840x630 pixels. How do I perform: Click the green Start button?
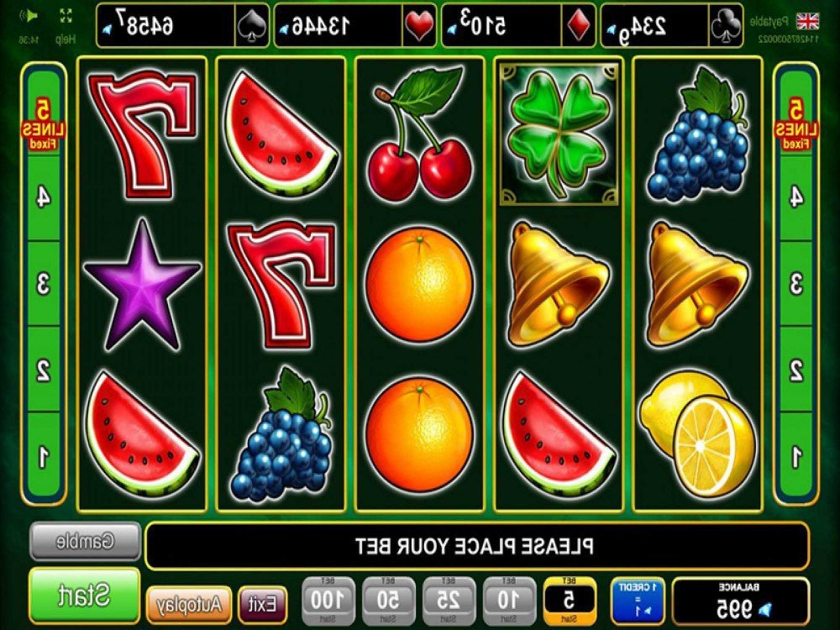click(84, 595)
